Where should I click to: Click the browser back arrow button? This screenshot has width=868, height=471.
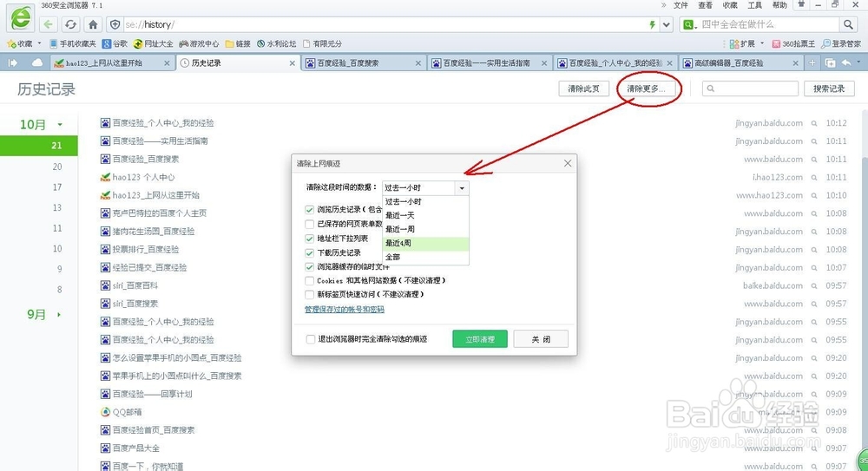click(x=48, y=24)
